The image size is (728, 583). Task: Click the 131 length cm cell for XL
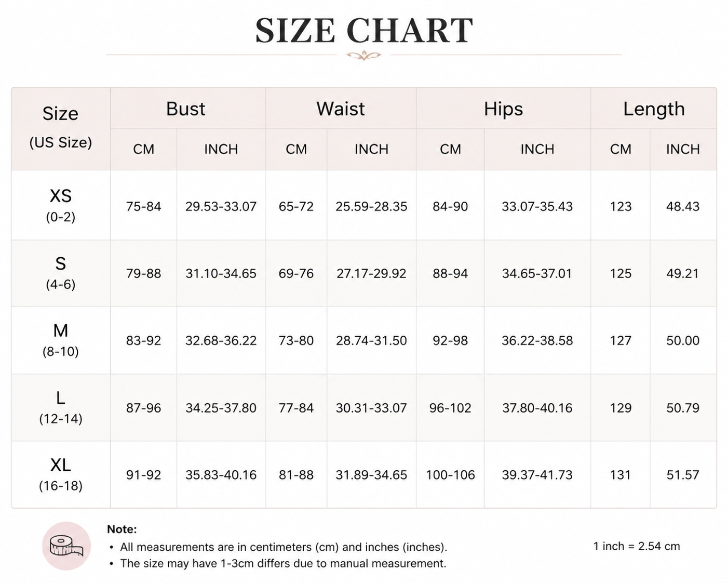coord(621,474)
